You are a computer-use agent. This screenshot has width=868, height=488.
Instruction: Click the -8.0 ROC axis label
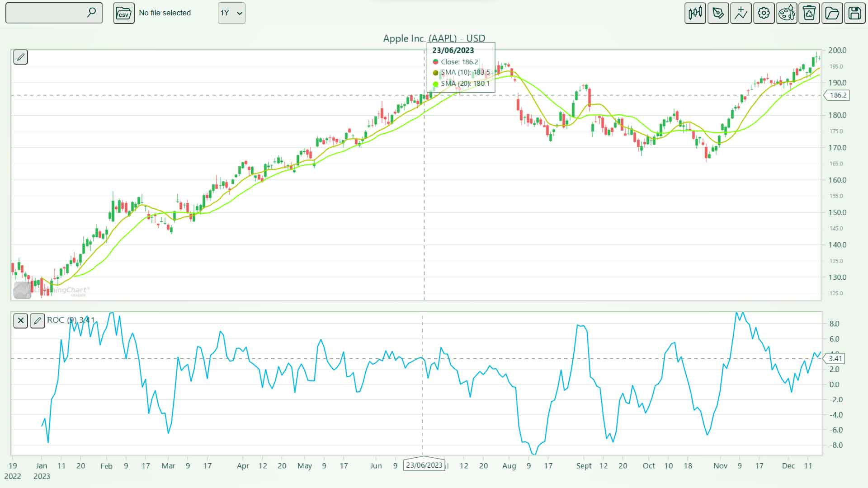836,446
